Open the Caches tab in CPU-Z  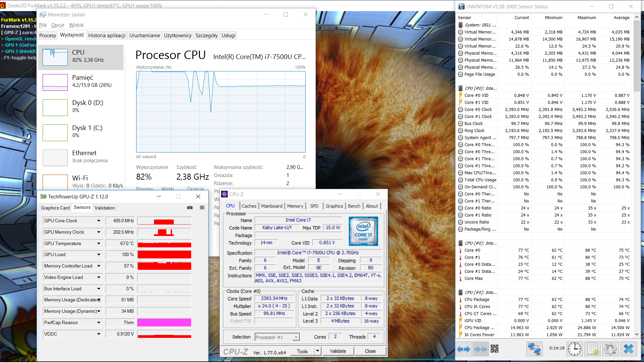pyautogui.click(x=249, y=206)
